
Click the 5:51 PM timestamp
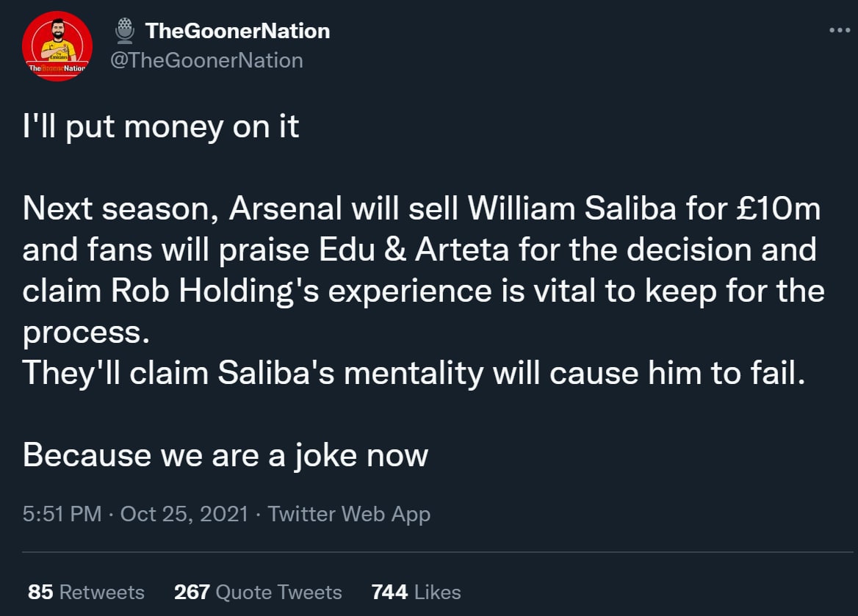coord(62,514)
